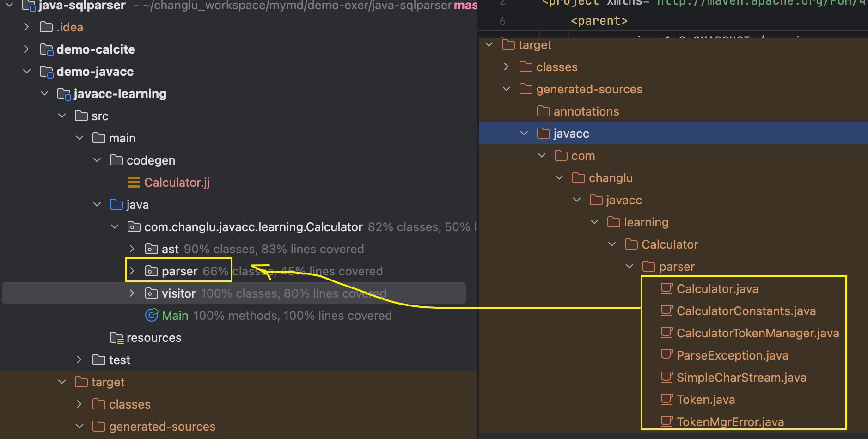Click the CalculatorTokenManager.java file icon
This screenshot has width=868, height=439.
(666, 333)
